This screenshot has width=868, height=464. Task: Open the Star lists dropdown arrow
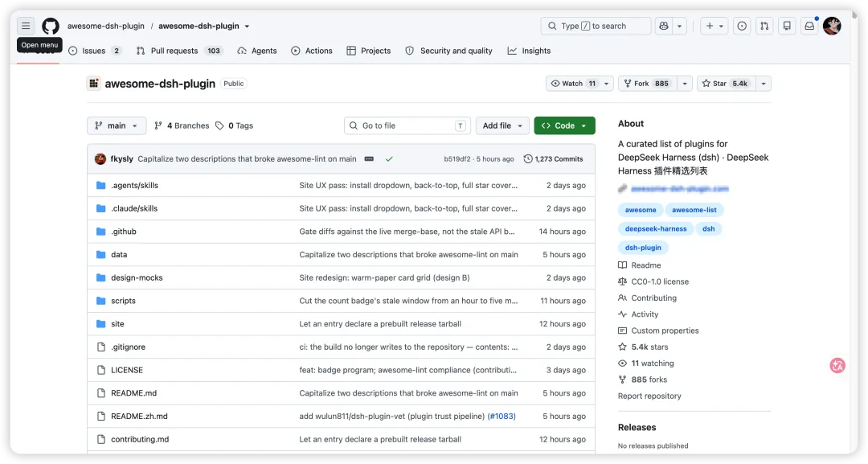pos(764,84)
